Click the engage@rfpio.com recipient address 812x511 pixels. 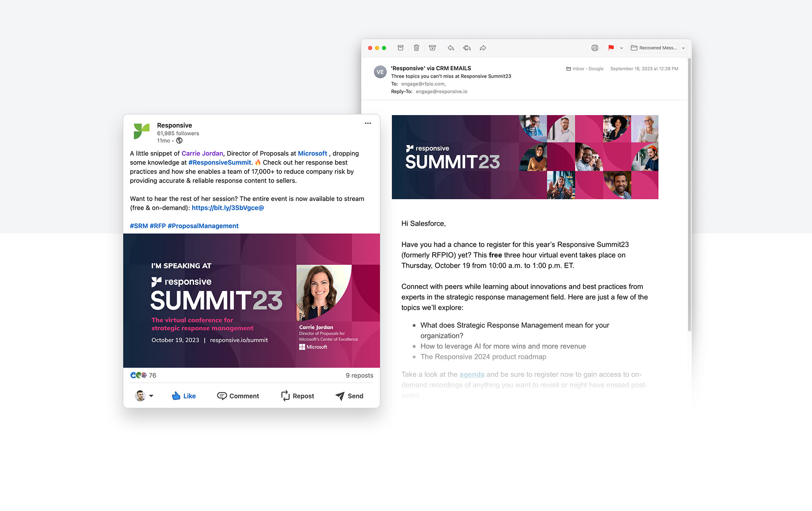(423, 84)
